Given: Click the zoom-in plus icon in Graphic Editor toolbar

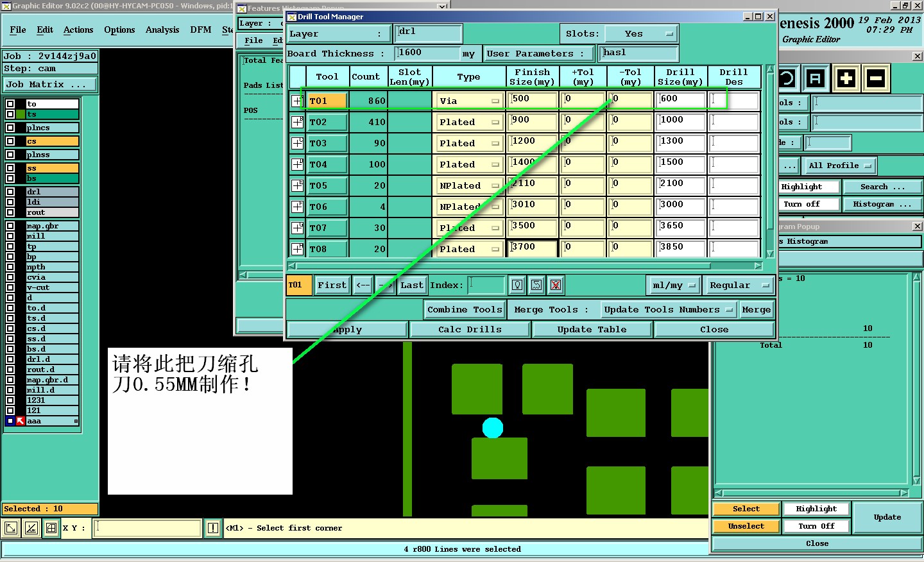Looking at the screenshot, I should [x=846, y=79].
